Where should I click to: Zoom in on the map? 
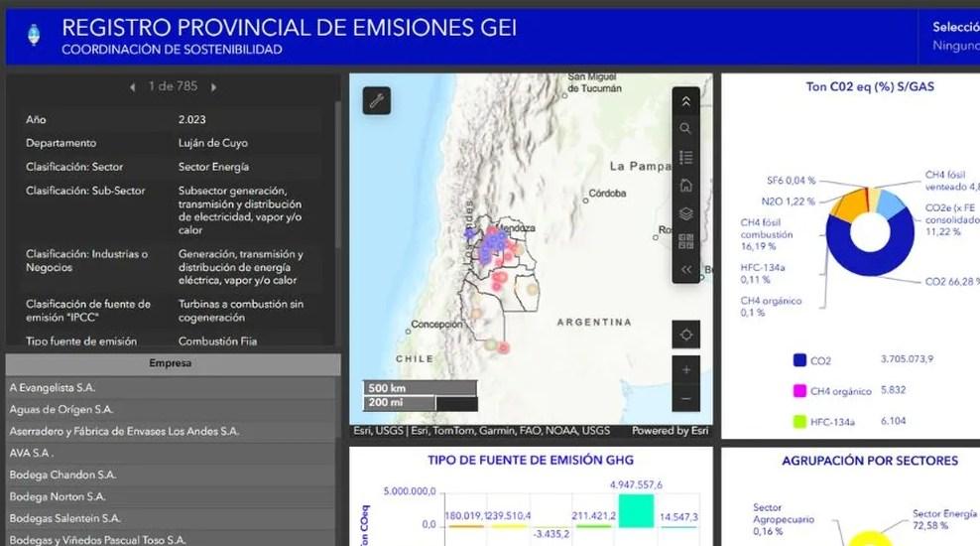(685, 370)
